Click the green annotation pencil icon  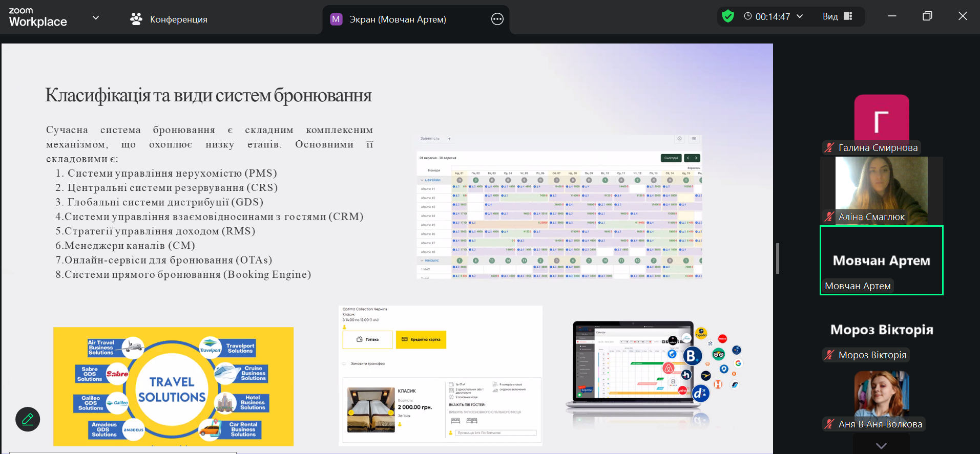tap(28, 419)
